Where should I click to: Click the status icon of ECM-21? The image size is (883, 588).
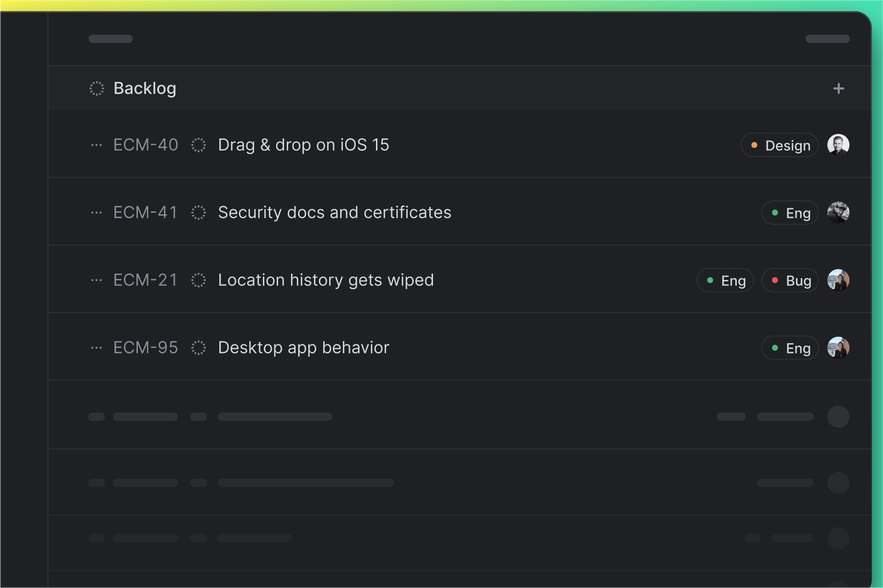(x=199, y=280)
